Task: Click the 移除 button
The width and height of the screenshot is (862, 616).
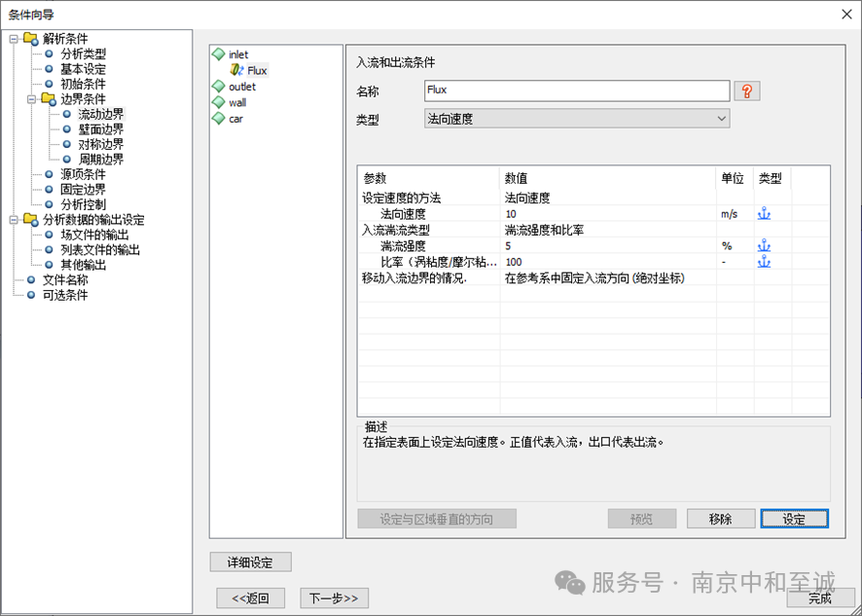Action: [x=720, y=519]
